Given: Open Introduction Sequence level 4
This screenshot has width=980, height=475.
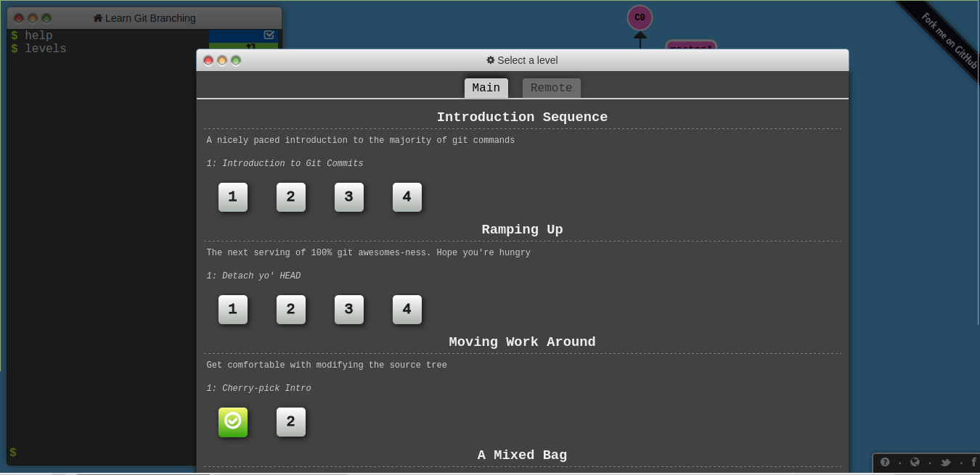Looking at the screenshot, I should tap(407, 197).
